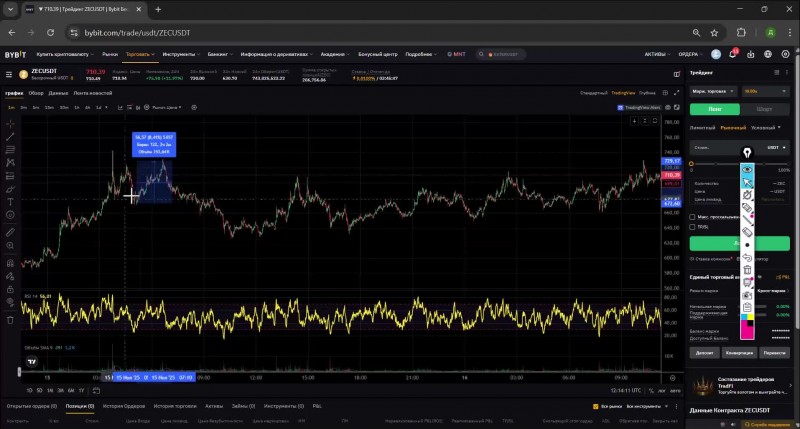Screen dimensions: 800x429
Task: Toggle the 'Все рынки' checkbox
Action: pos(595,407)
